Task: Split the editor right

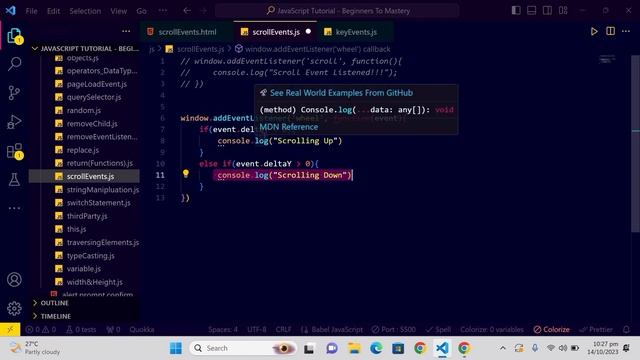Action: [x=610, y=31]
